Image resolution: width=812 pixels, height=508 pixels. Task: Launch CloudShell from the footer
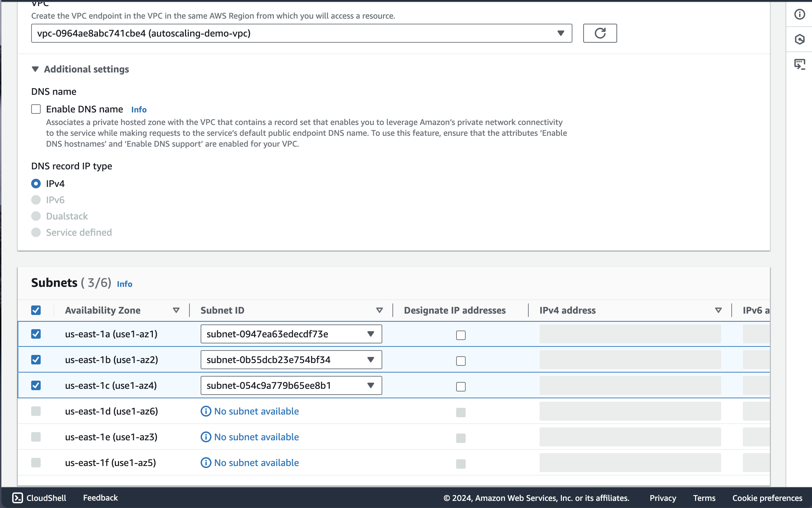(39, 498)
